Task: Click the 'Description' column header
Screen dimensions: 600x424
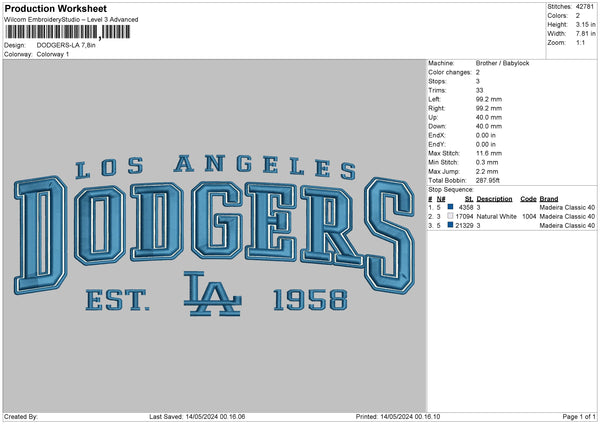Action: pyautogui.click(x=494, y=199)
